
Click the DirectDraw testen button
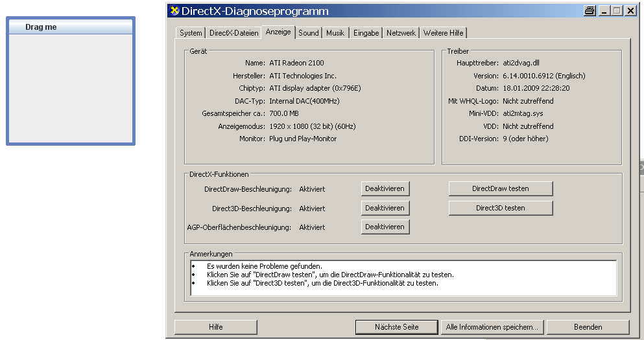click(500, 188)
